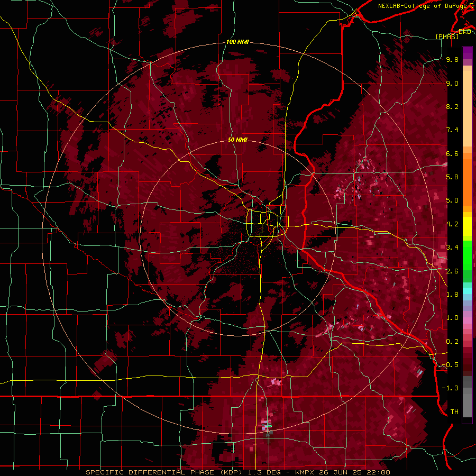
Task: Click the 5.0 value on the color scale
Action: pyautogui.click(x=452, y=200)
